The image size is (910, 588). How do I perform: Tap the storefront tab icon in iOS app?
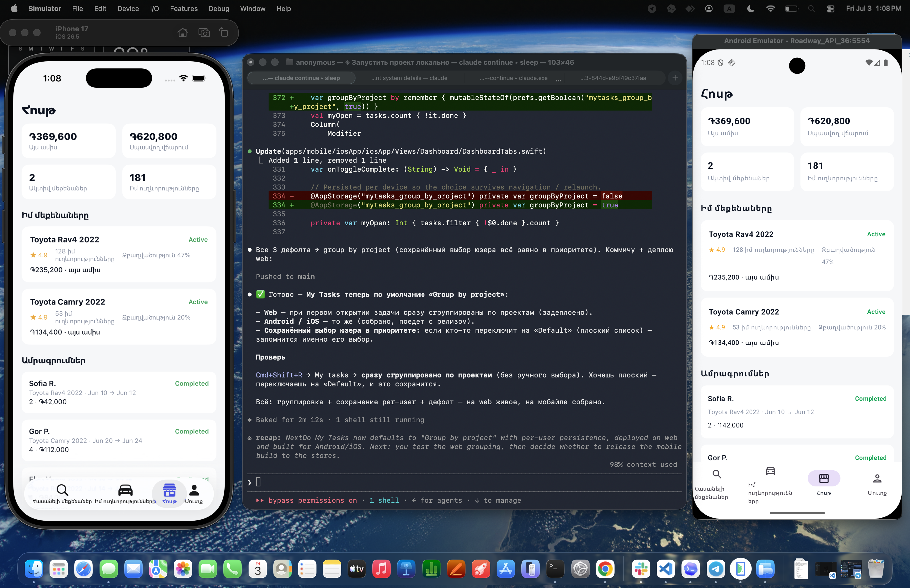pyautogui.click(x=169, y=490)
